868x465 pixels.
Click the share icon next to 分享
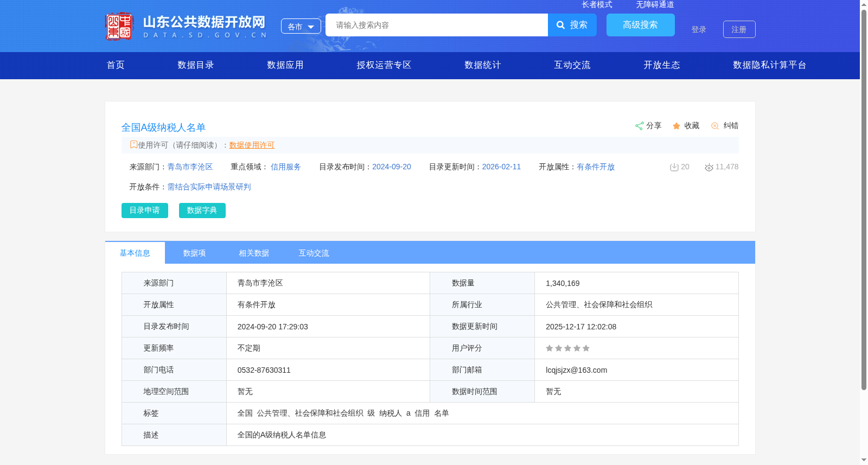point(639,126)
